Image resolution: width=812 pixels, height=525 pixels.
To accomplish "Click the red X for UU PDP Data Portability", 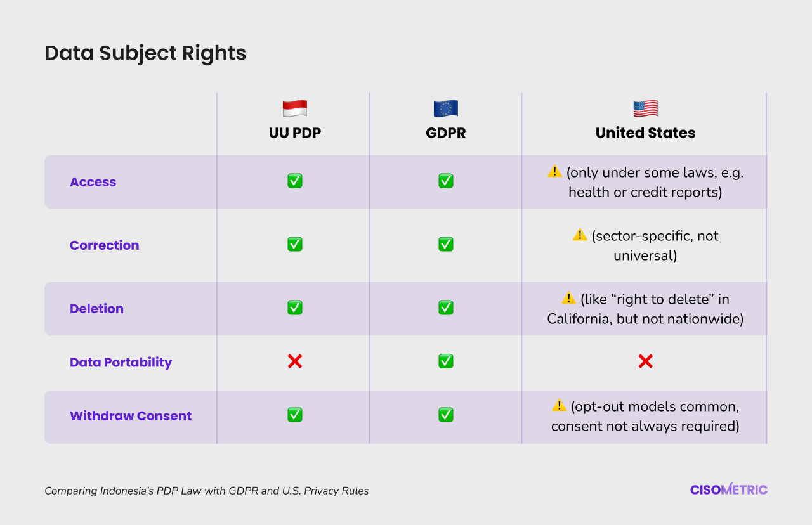I will click(294, 361).
